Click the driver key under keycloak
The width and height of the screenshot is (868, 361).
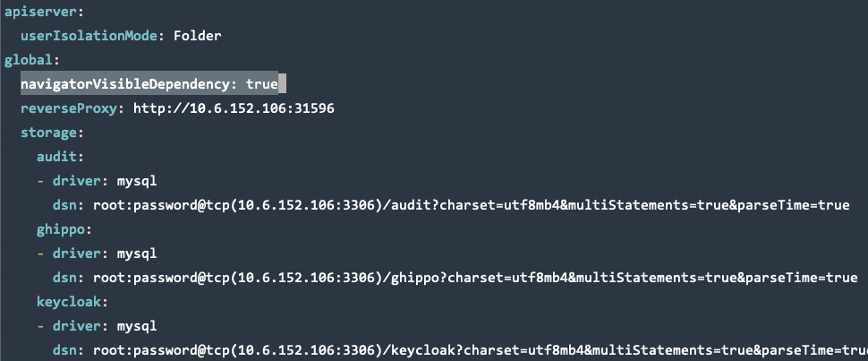pyautogui.click(x=81, y=326)
